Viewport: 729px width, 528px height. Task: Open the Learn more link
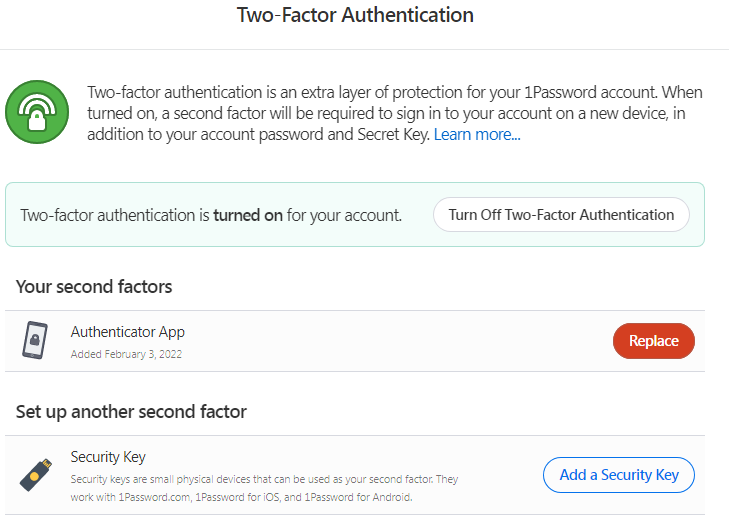click(x=477, y=134)
